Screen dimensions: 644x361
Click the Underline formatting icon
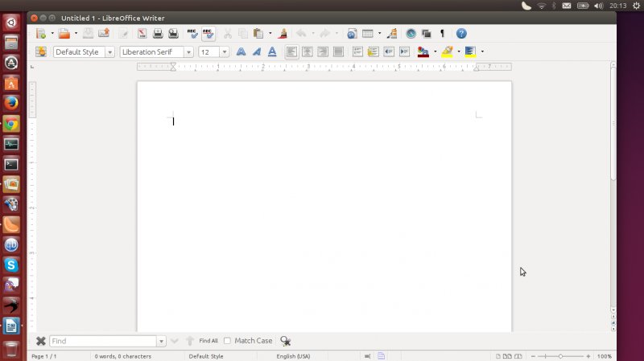pyautogui.click(x=272, y=51)
